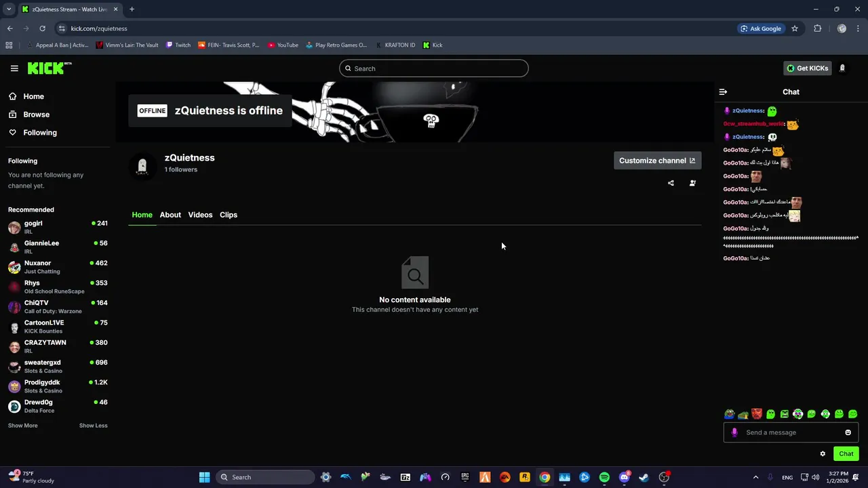Reload the page
This screenshot has height=488, width=868.
pos(42,28)
